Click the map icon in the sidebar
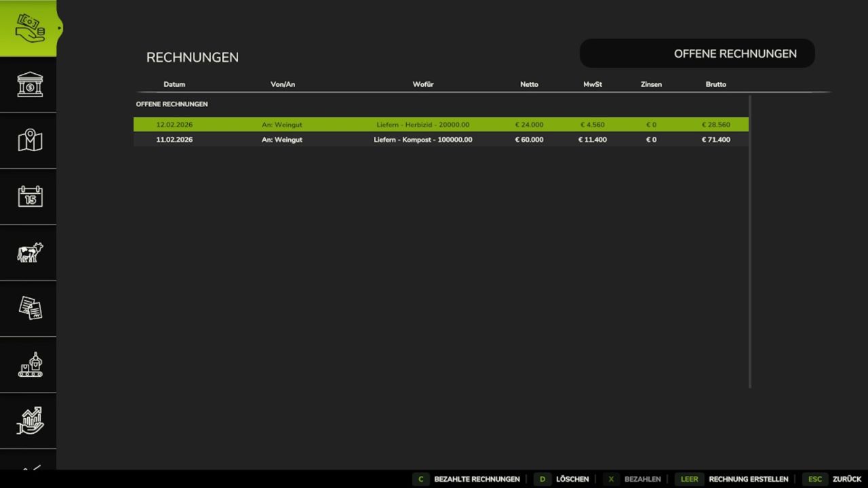868x488 pixels. coord(28,140)
